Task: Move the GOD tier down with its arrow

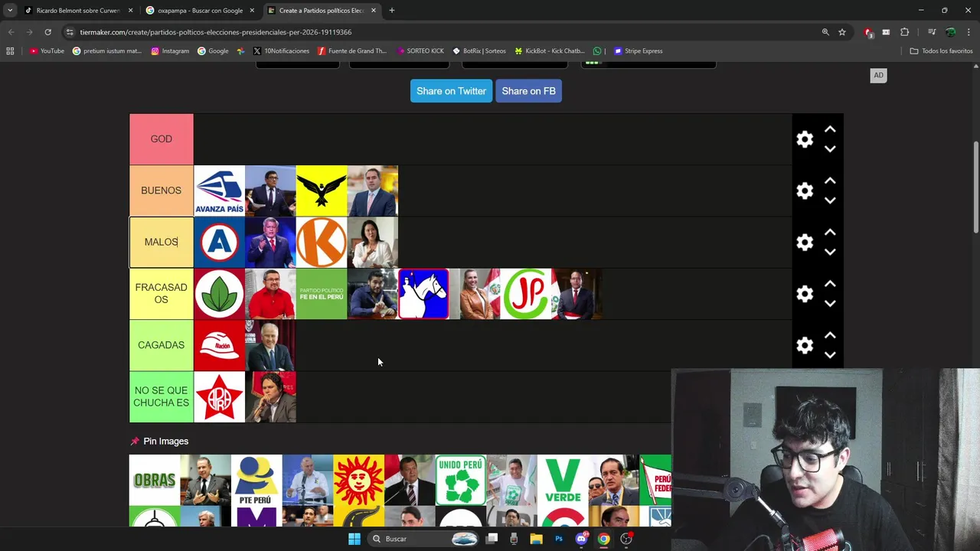Action: 830,148
